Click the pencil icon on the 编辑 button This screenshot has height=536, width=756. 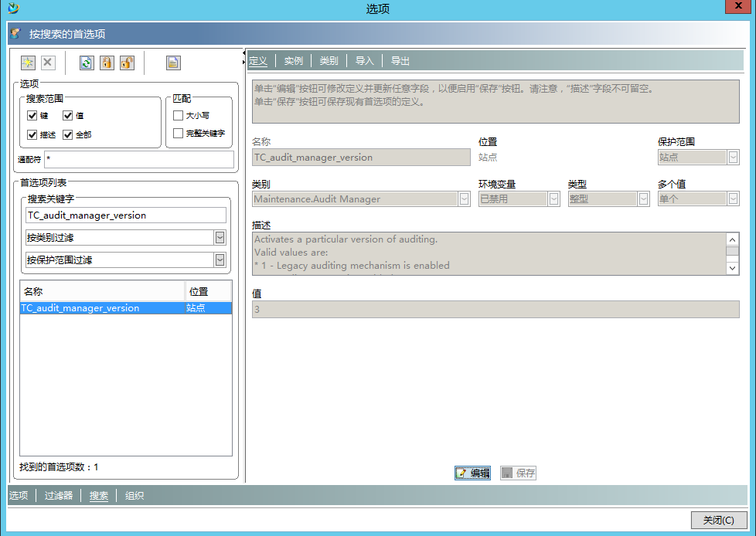point(462,473)
